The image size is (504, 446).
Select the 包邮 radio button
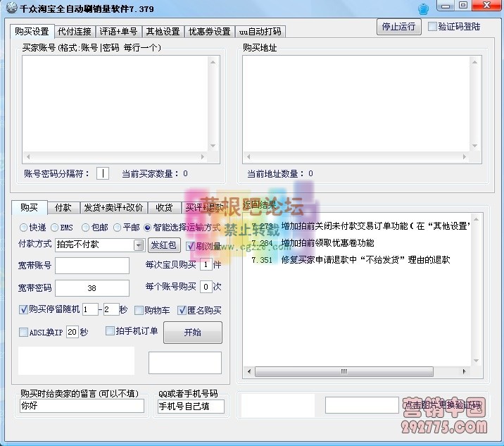[x=85, y=228]
